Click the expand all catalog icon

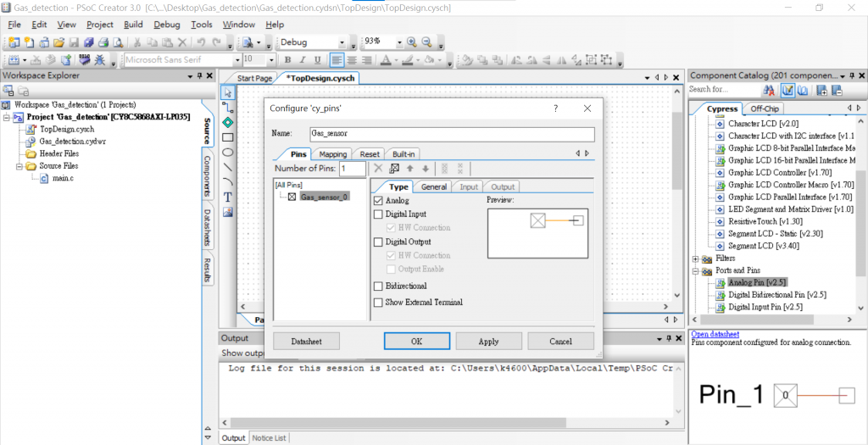tap(822, 90)
